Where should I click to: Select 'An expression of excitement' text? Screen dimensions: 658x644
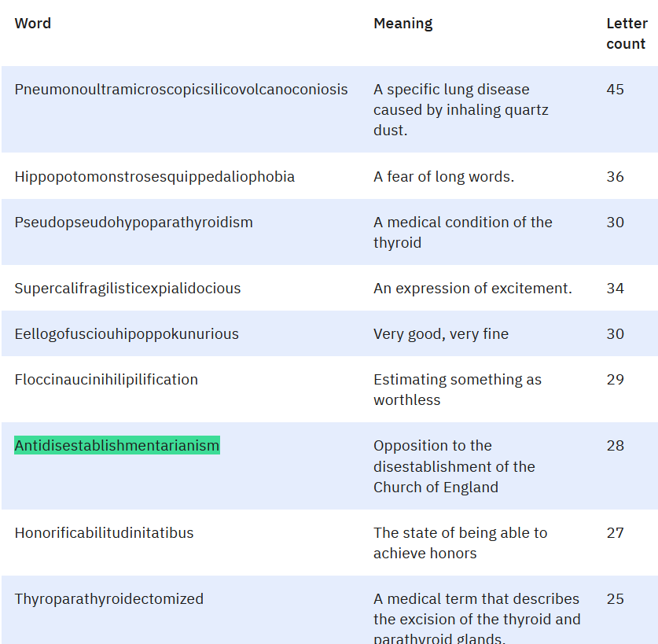coord(472,289)
